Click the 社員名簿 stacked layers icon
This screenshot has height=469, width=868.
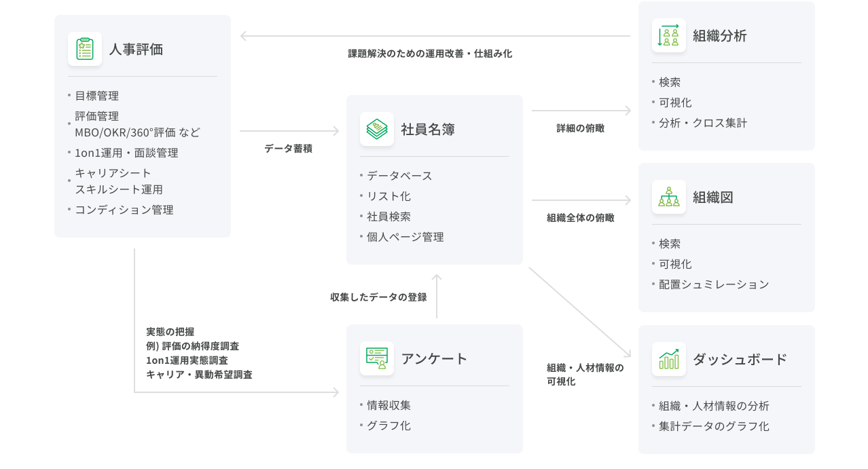coord(377,129)
